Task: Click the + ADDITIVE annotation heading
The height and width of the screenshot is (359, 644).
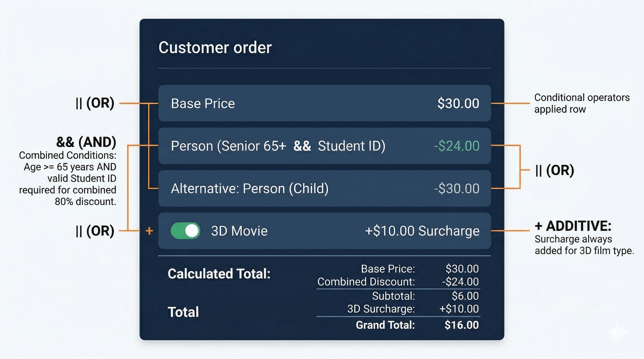Action: coord(573,226)
